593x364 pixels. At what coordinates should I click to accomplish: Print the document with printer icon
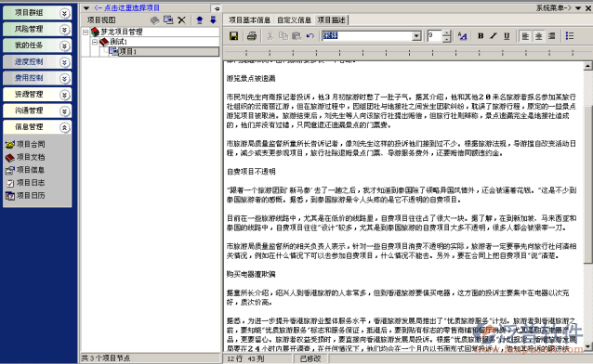tap(252, 36)
